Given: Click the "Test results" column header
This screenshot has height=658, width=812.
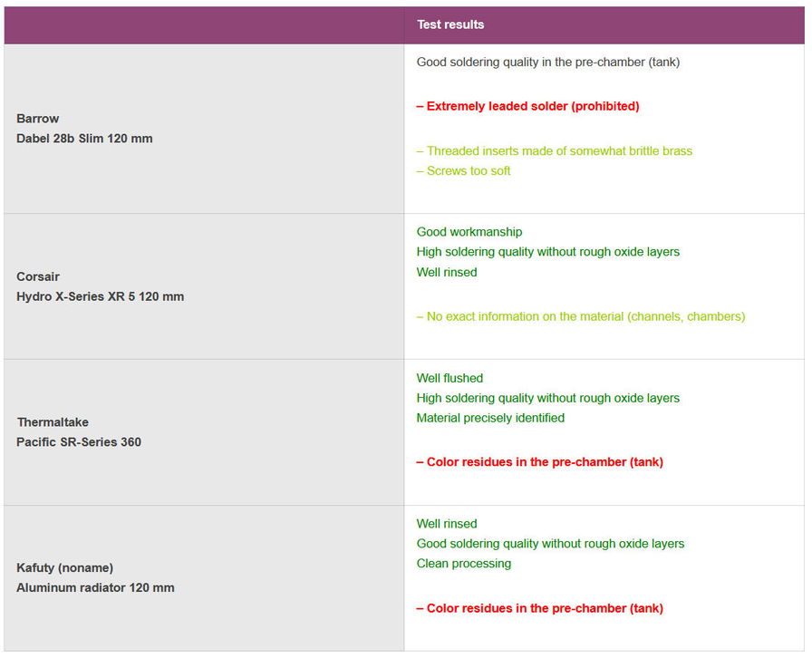Looking at the screenshot, I should pos(450,24).
